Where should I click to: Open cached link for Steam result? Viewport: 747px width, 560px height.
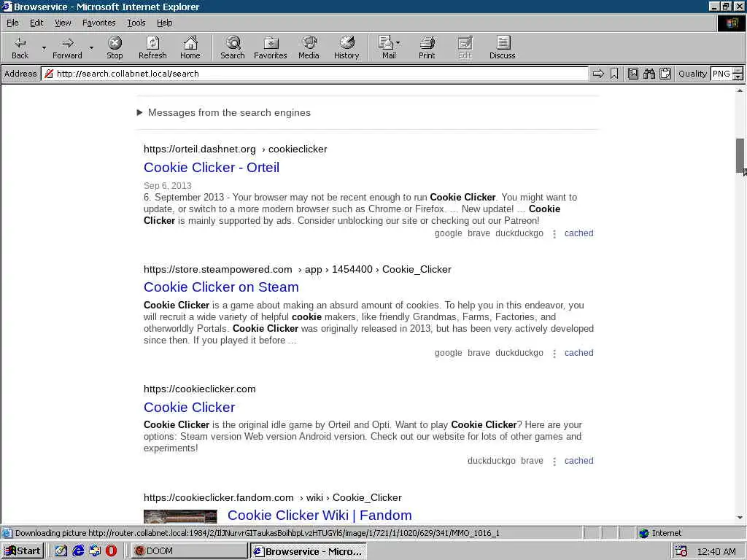click(x=578, y=353)
